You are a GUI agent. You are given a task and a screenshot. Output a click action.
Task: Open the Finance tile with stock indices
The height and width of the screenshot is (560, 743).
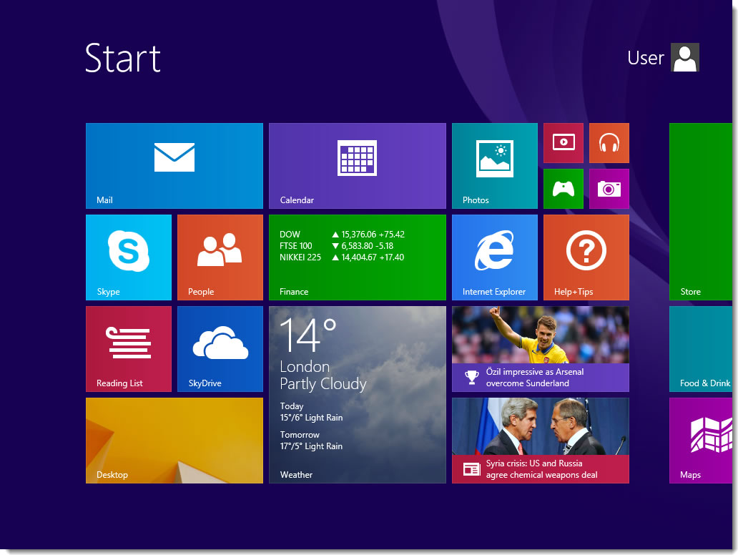358,257
